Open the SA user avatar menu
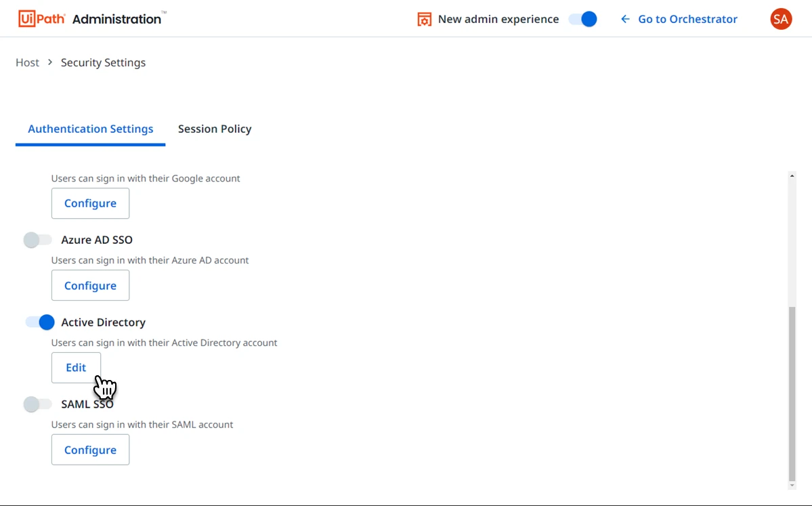Image resolution: width=812 pixels, height=506 pixels. [x=781, y=19]
